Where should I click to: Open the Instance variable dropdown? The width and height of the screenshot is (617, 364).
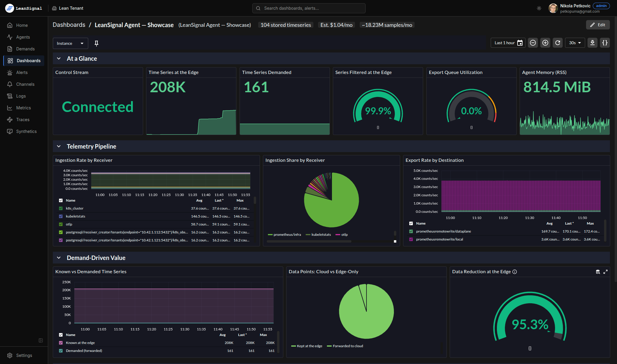[70, 43]
